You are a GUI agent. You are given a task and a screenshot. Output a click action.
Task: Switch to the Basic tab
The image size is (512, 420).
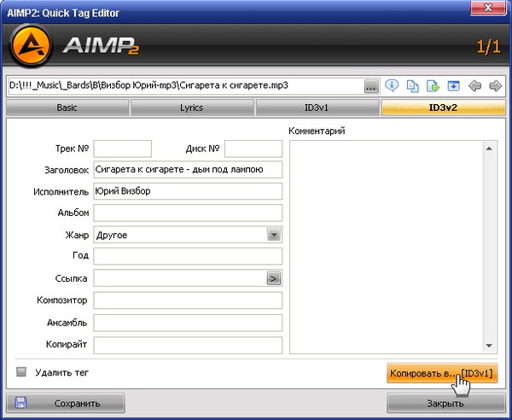pyautogui.click(x=67, y=108)
